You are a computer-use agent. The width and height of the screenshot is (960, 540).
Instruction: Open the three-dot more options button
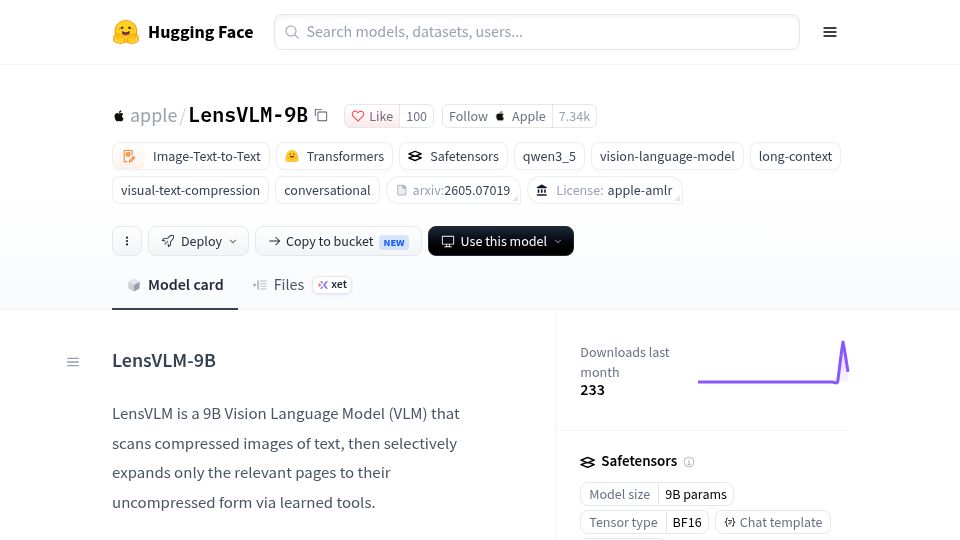[x=127, y=241]
